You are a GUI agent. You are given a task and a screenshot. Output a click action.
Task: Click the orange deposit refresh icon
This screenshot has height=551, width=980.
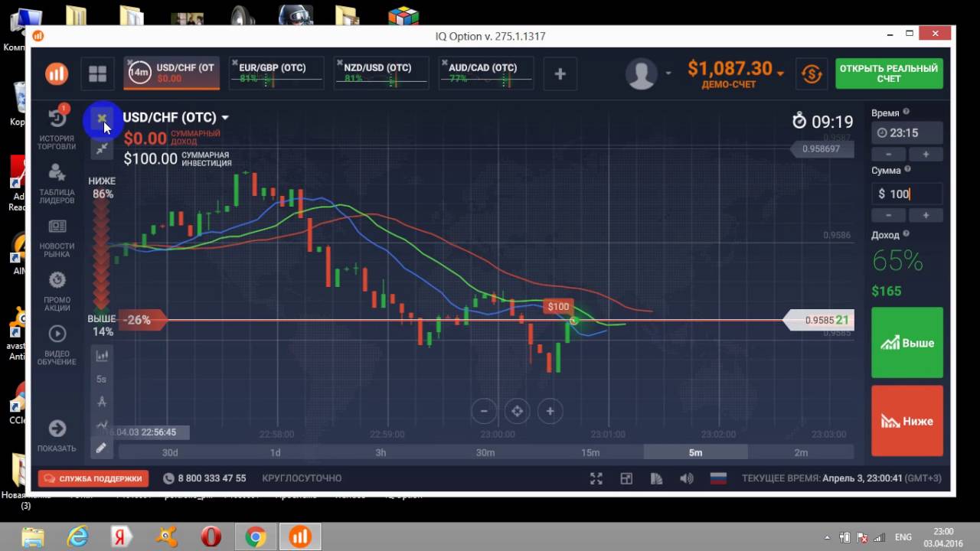pyautogui.click(x=812, y=73)
